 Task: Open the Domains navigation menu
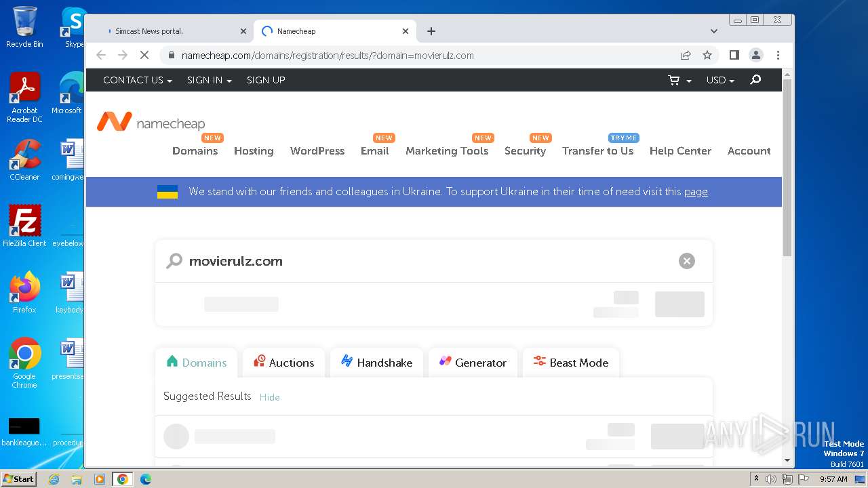coord(195,151)
